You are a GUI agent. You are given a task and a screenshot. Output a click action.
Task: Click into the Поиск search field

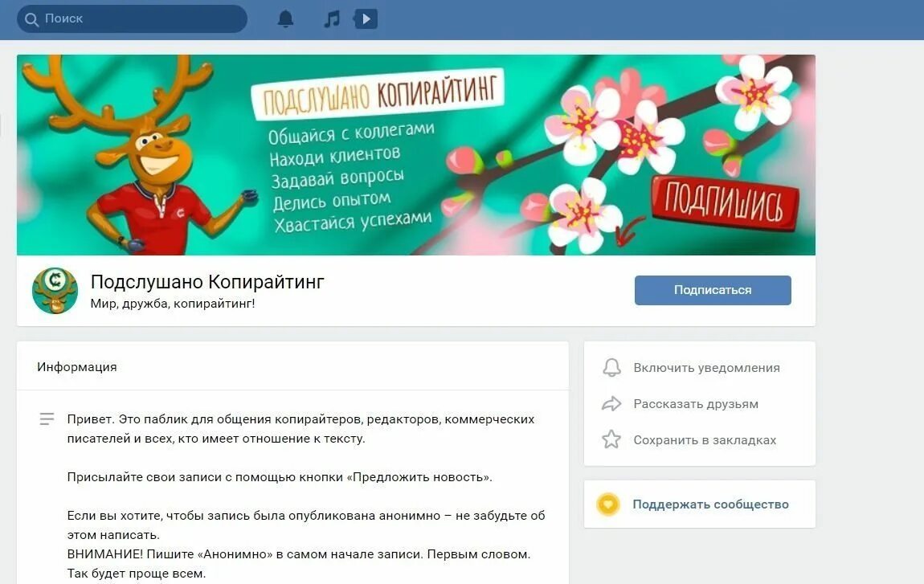click(132, 18)
